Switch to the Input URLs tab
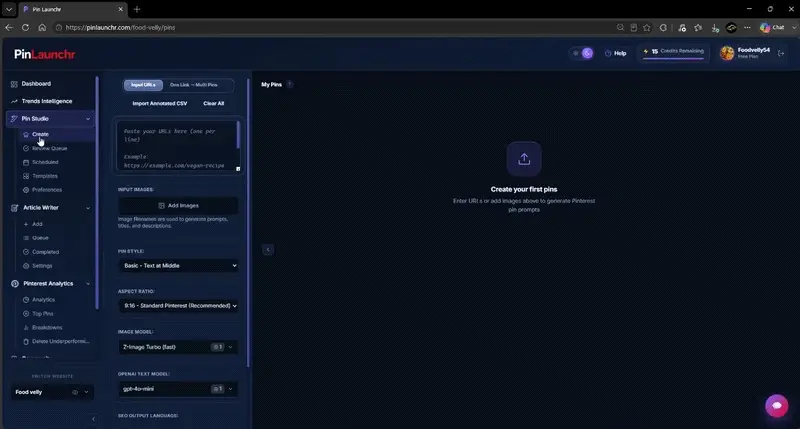This screenshot has width=800, height=429. pyautogui.click(x=143, y=85)
